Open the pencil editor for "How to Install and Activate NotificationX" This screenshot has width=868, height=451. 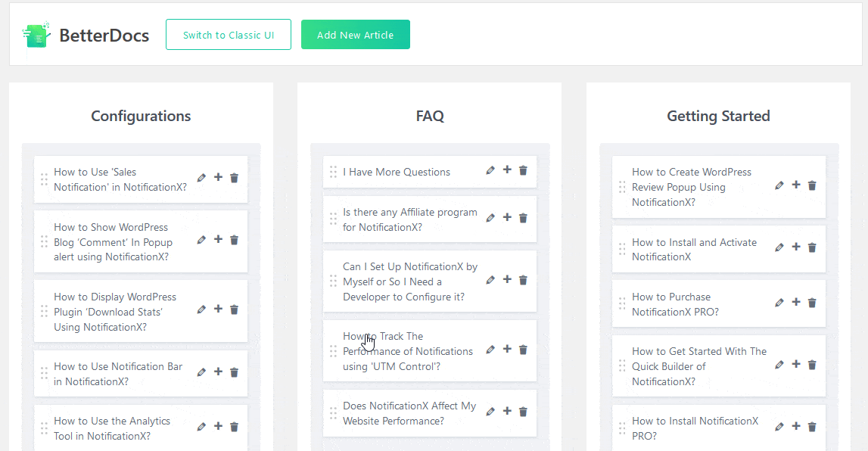[779, 247]
